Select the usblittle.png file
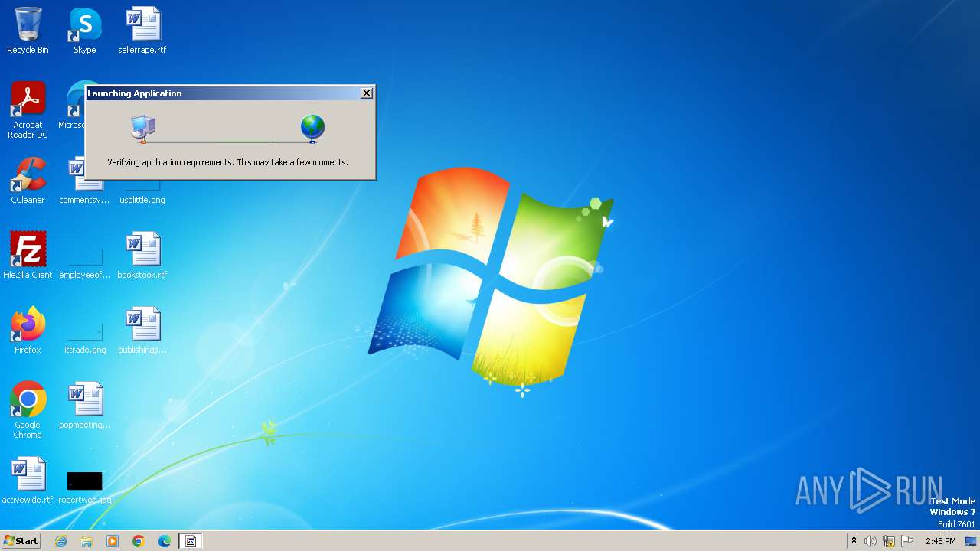This screenshot has width=980, height=551. pos(142,191)
